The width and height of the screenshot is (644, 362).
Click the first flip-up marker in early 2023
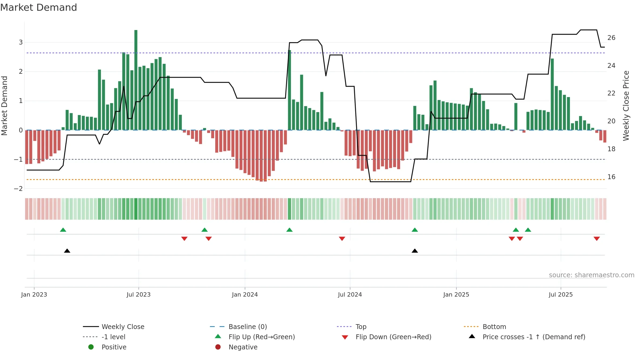click(63, 230)
